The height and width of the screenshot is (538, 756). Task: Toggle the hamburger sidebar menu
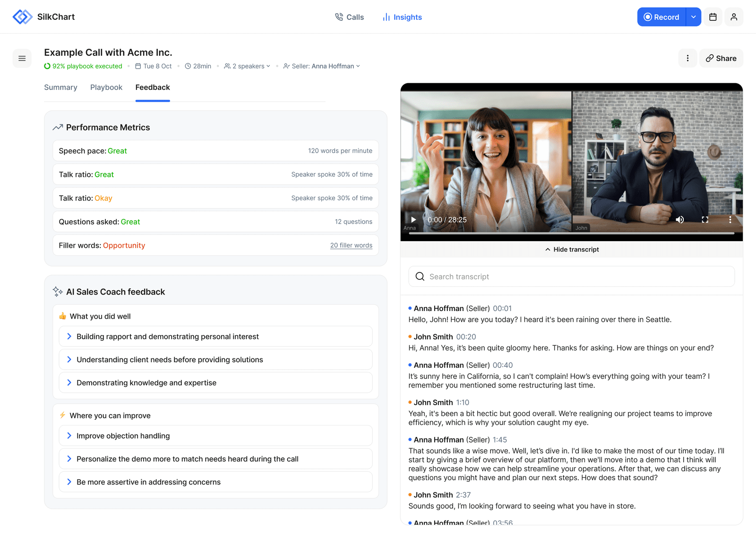click(x=22, y=59)
